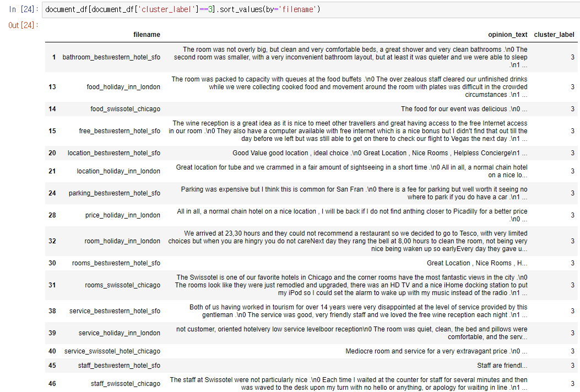580x392 pixels.
Task: Click row index 1
Action: coord(54,57)
